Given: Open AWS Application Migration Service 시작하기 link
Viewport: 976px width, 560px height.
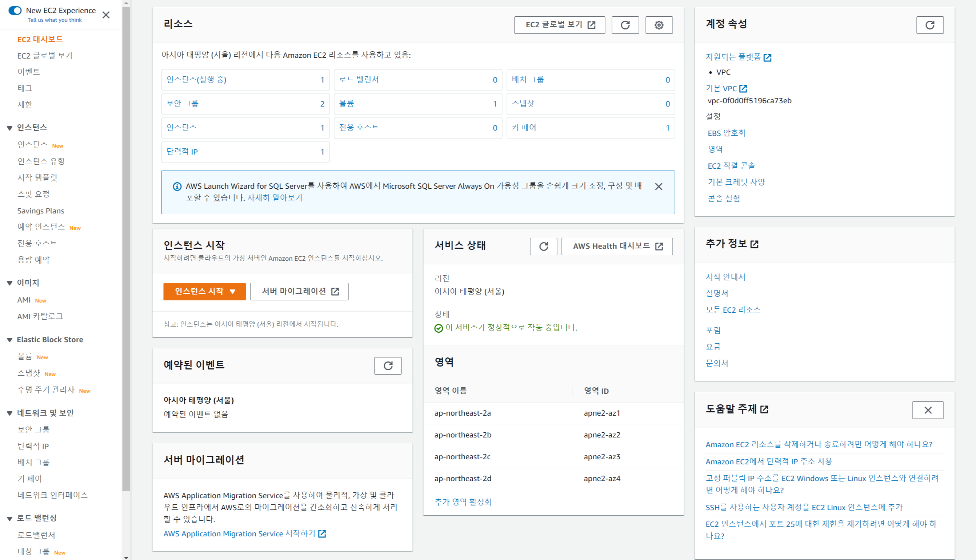Looking at the screenshot, I should 245,534.
